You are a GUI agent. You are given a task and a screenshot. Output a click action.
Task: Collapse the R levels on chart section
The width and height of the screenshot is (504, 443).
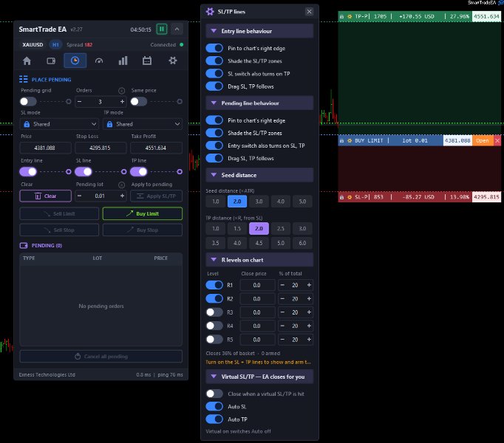[x=259, y=260]
